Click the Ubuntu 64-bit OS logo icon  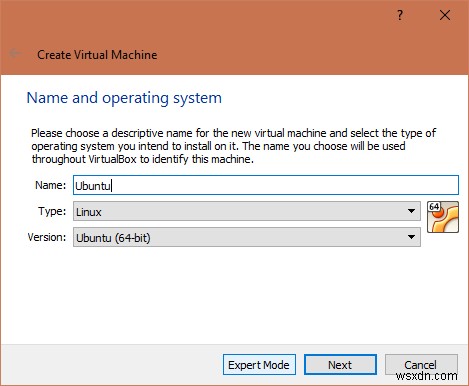pos(443,217)
